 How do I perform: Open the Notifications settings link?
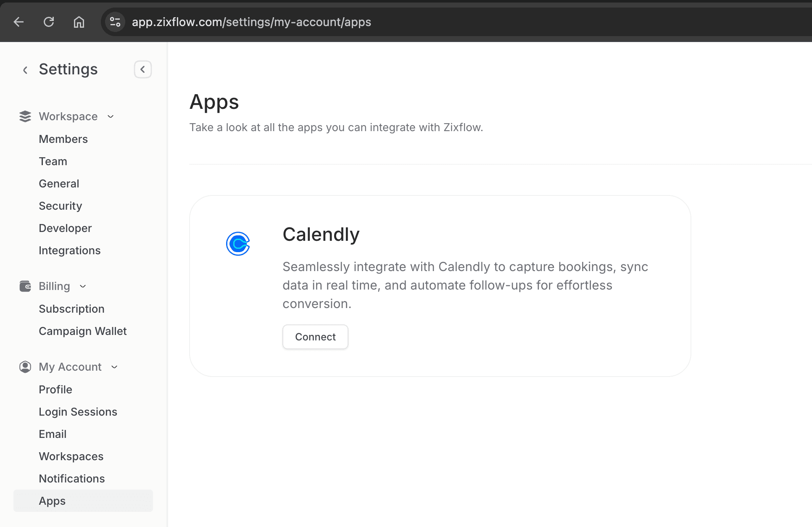click(x=71, y=479)
